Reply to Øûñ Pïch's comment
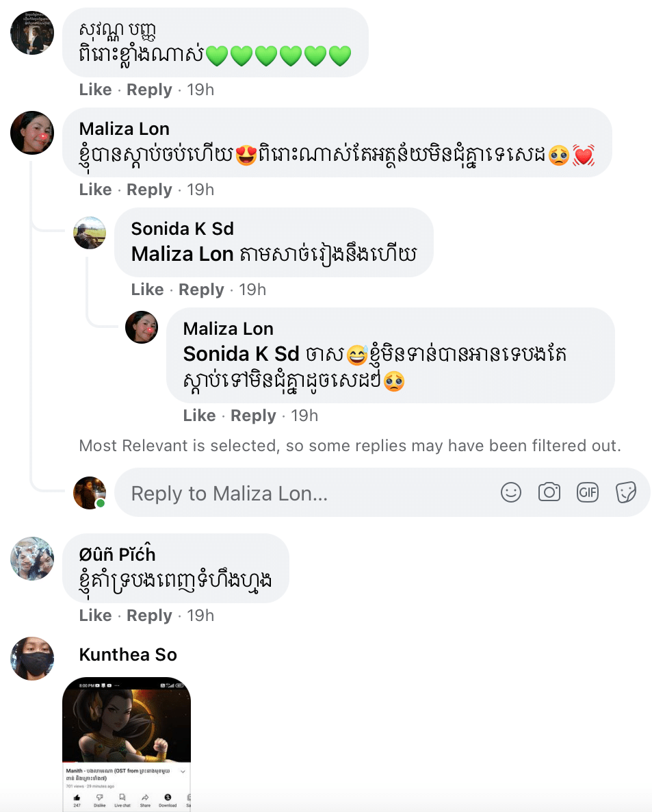The image size is (652, 812). [149, 616]
